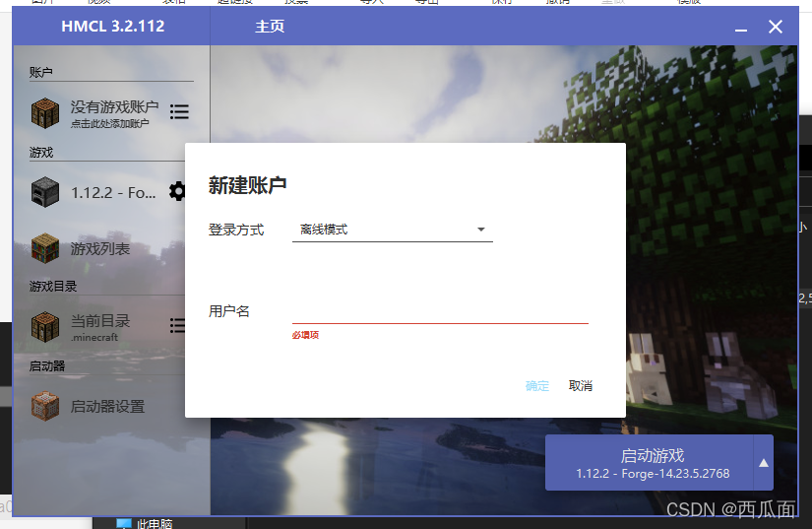Click the .minecraft directory label
The height and width of the screenshot is (529, 812).
pos(94,337)
